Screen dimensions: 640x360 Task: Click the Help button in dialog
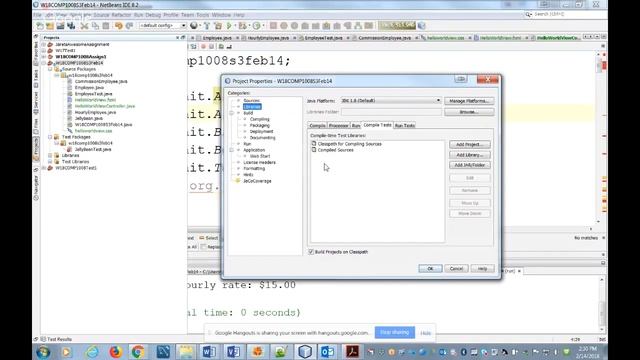[x=482, y=269]
